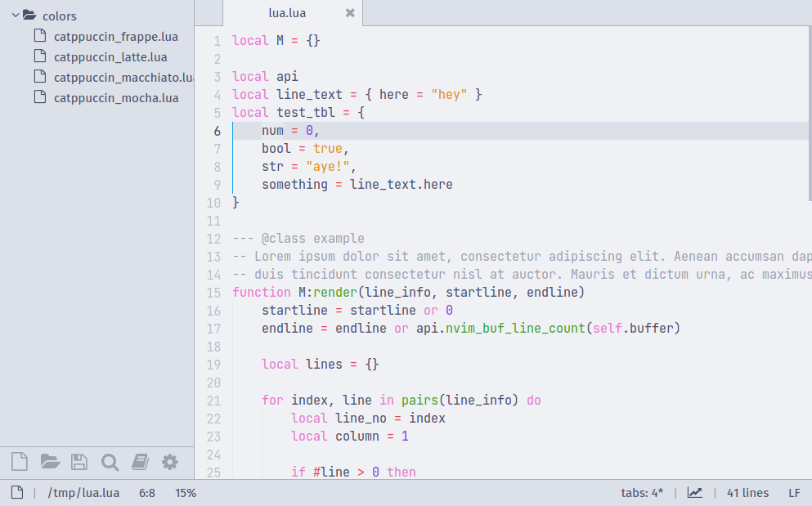Screen dimensions: 812x506
Task: Click the document icon in the status bar
Action: pos(17,493)
